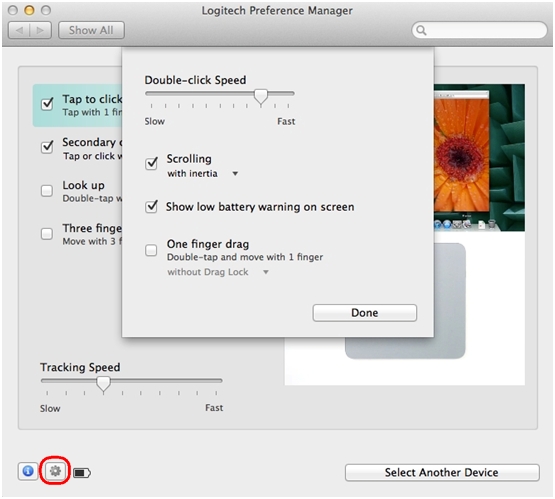Click the flower desktop preview image
This screenshot has width=555, height=499.
tap(479, 158)
